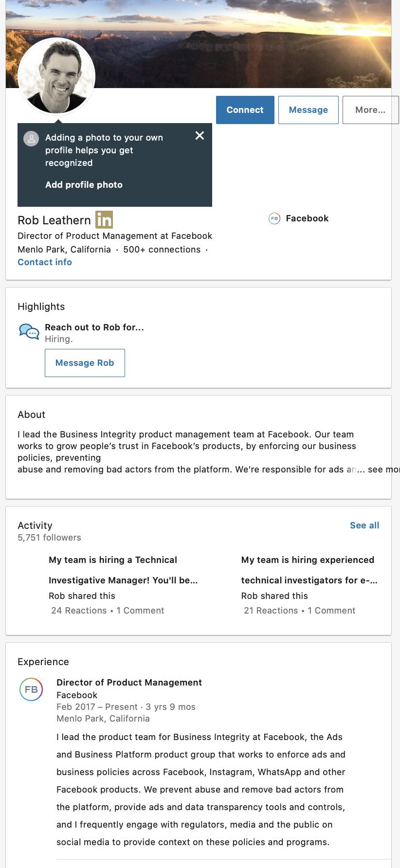Click 24 Reactions on first post
This screenshot has width=400, height=868.
[x=79, y=611]
